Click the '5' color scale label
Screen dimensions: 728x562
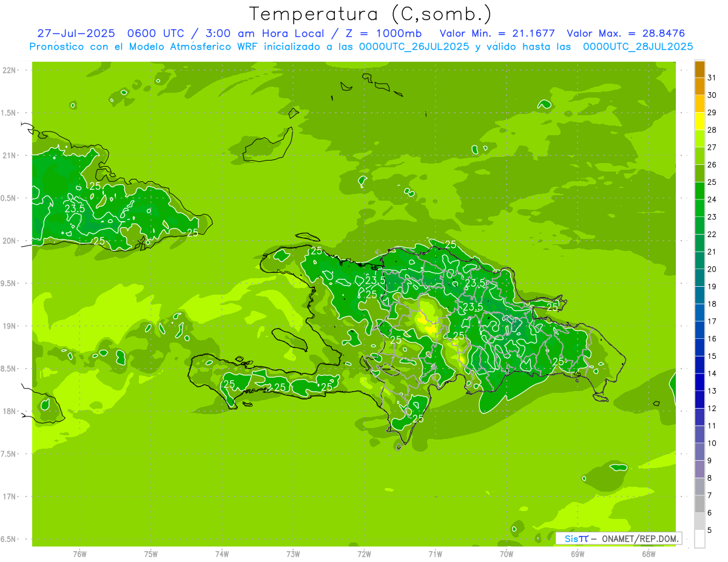(x=710, y=530)
